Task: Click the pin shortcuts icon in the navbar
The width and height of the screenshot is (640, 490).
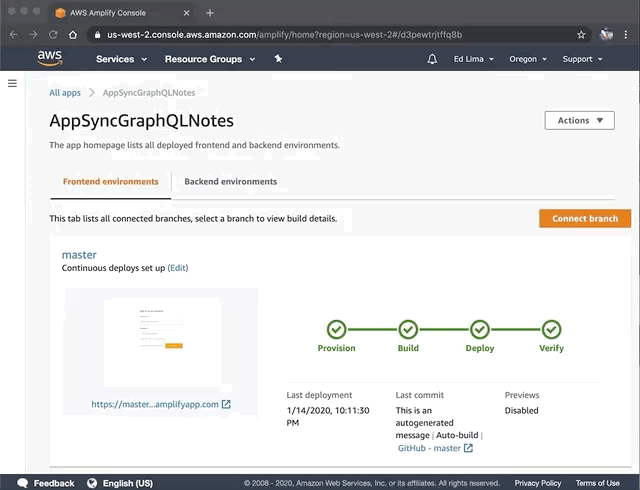Action: pyautogui.click(x=278, y=59)
